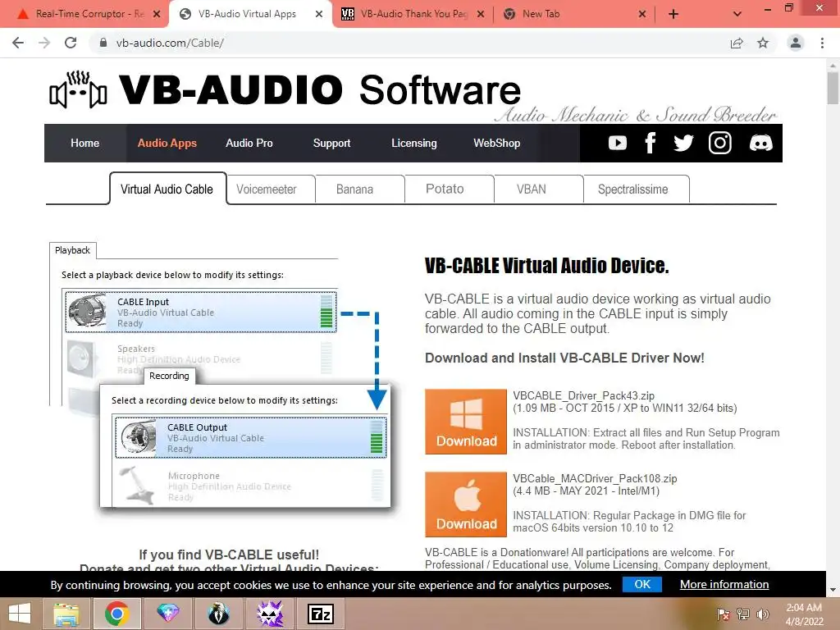
Task: Open a new tab with plus button
Action: click(x=673, y=15)
